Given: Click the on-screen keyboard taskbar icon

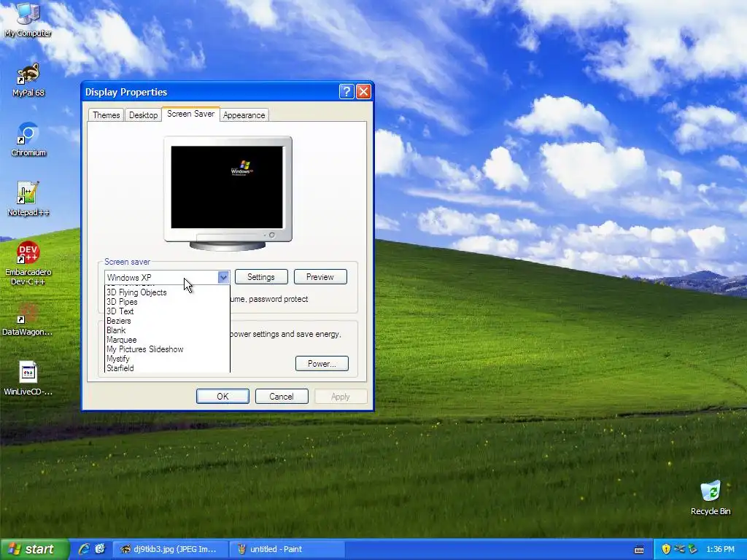Looking at the screenshot, I should coord(639,550).
